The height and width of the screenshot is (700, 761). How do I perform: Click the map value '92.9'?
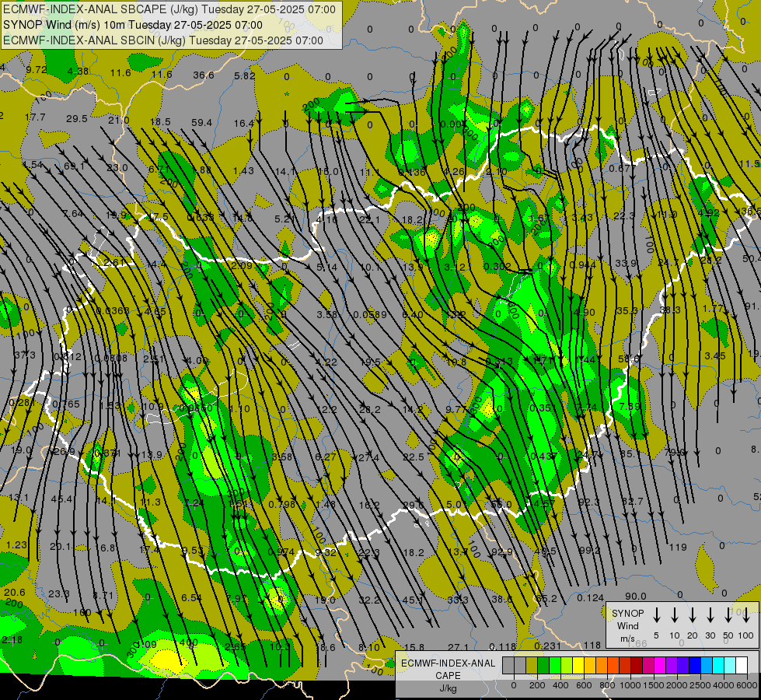click(502, 552)
